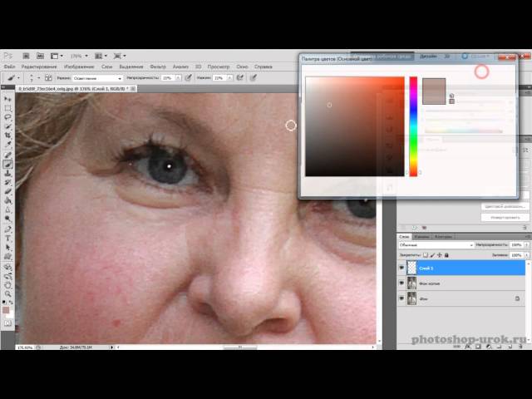Open brush opacity slider arrow

click(179, 78)
